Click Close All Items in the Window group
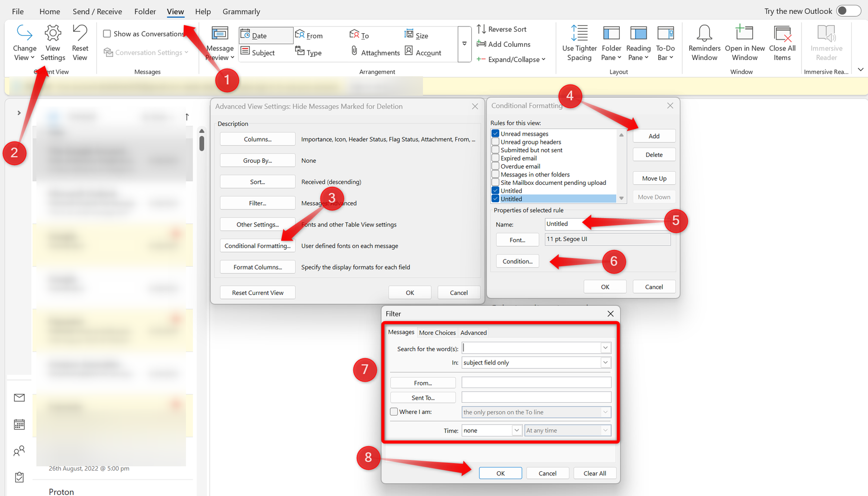 click(782, 42)
